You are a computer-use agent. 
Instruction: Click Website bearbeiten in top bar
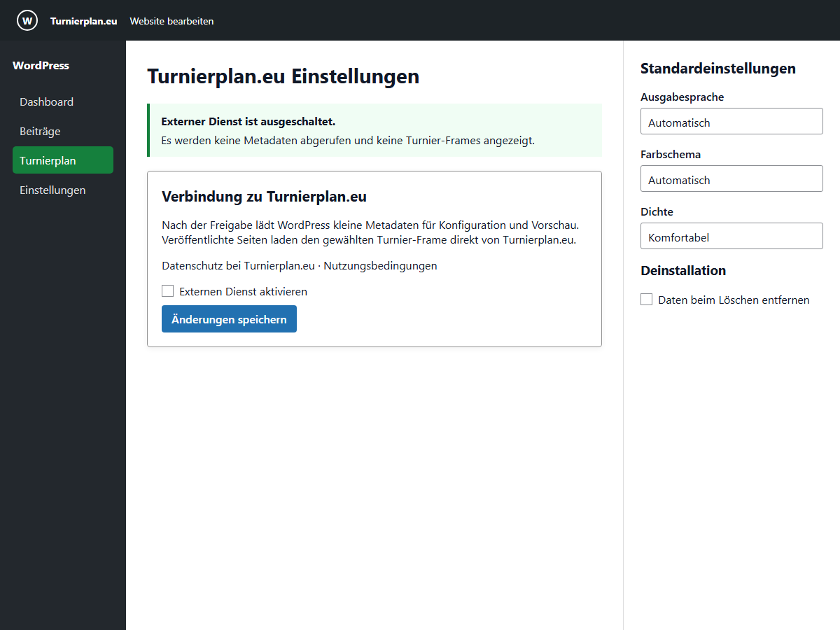[171, 21]
